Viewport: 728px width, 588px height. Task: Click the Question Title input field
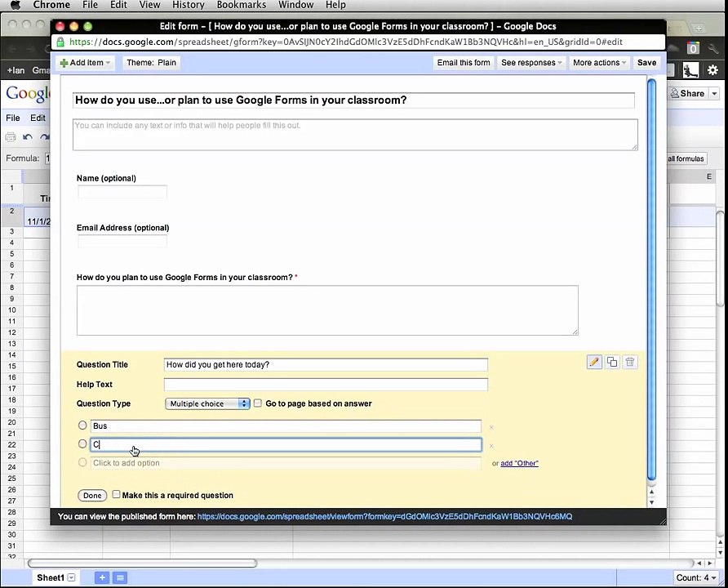pyautogui.click(x=326, y=364)
